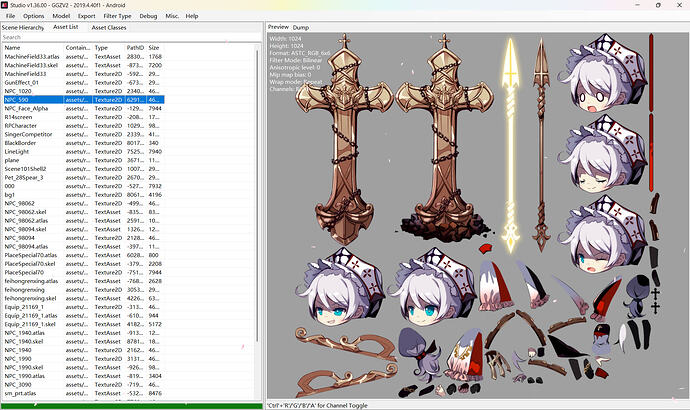Select the NPC_98062.skel row

[x=84, y=212]
